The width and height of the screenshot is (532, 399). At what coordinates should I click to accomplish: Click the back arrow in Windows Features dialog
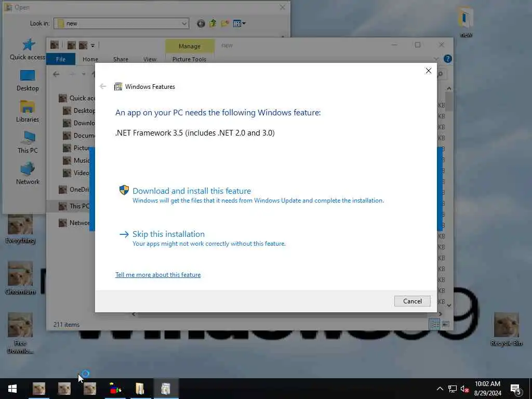[103, 87]
